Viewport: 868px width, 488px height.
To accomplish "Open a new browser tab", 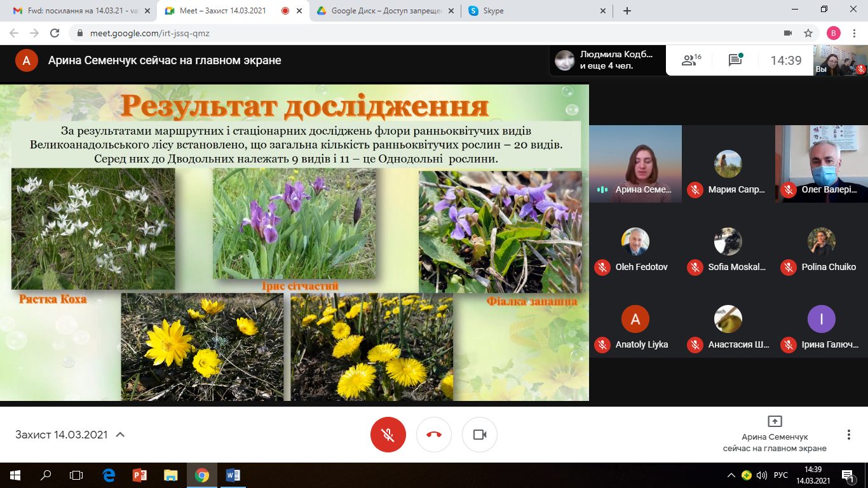I will [627, 11].
